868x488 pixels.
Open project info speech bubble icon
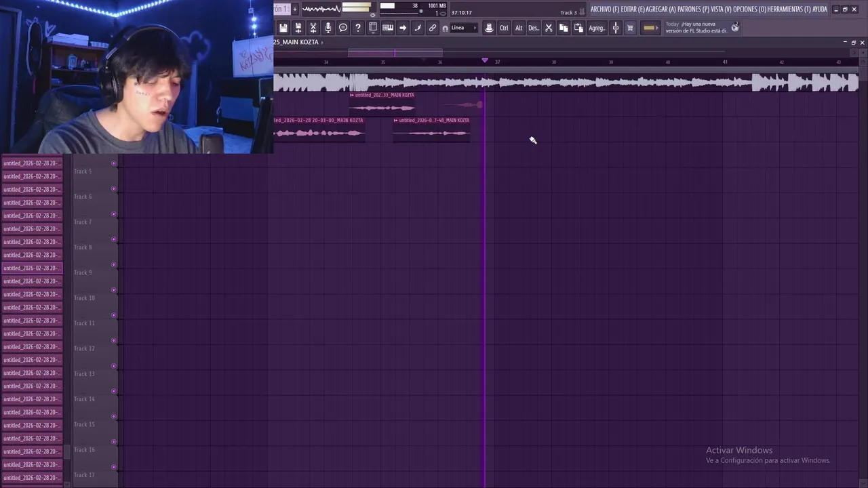(x=343, y=28)
